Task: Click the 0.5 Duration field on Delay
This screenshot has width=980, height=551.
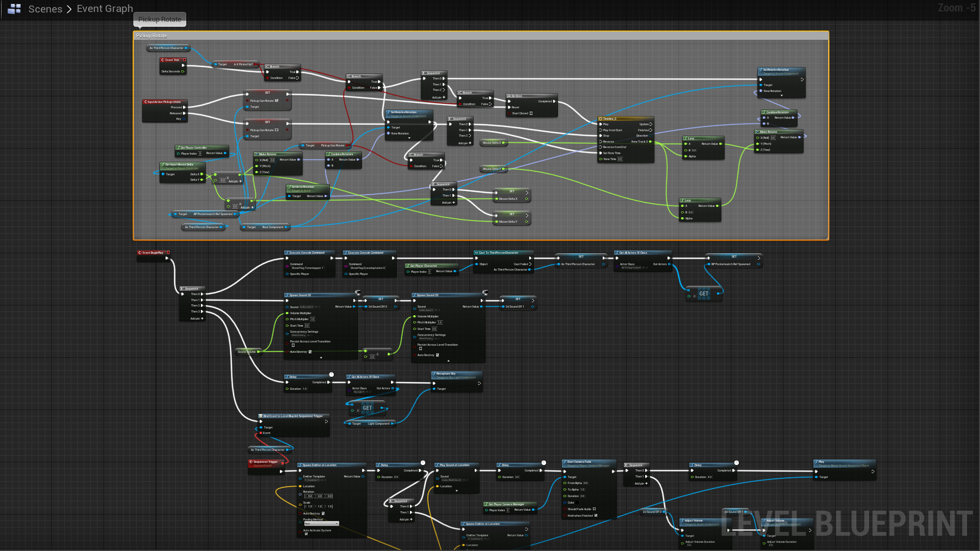Action: [395, 477]
